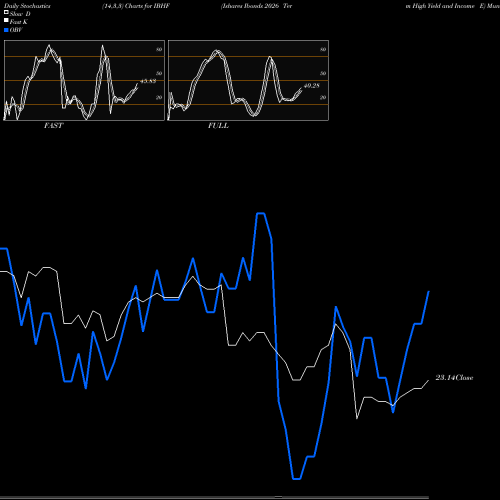Click the FULL label under the chart
This screenshot has height=500, width=500.
point(218,126)
